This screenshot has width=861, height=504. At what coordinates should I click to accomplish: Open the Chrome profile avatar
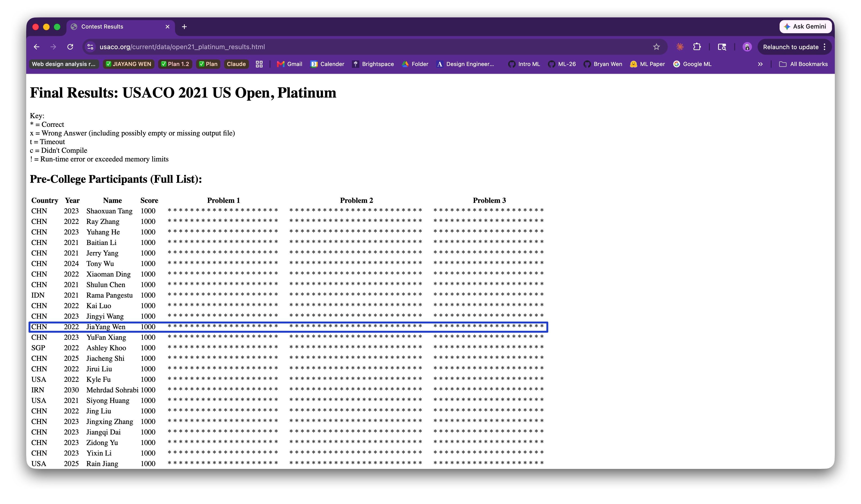coord(747,47)
